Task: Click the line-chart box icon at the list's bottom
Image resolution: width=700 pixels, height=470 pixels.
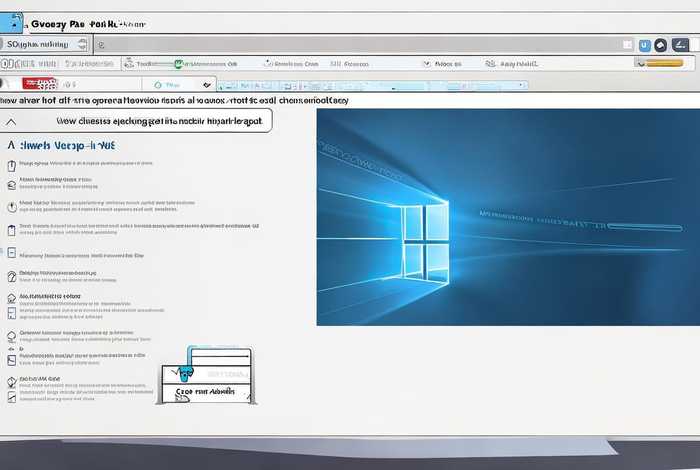Action: tap(12, 397)
